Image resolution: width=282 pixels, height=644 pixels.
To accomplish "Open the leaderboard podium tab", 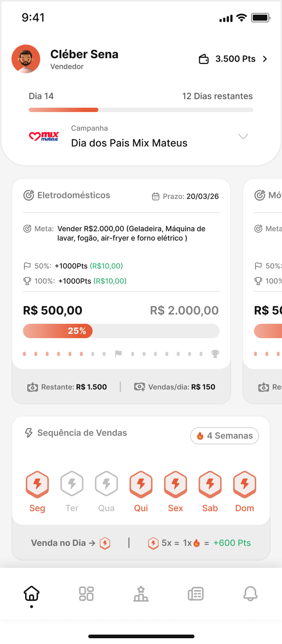I will click(x=141, y=594).
